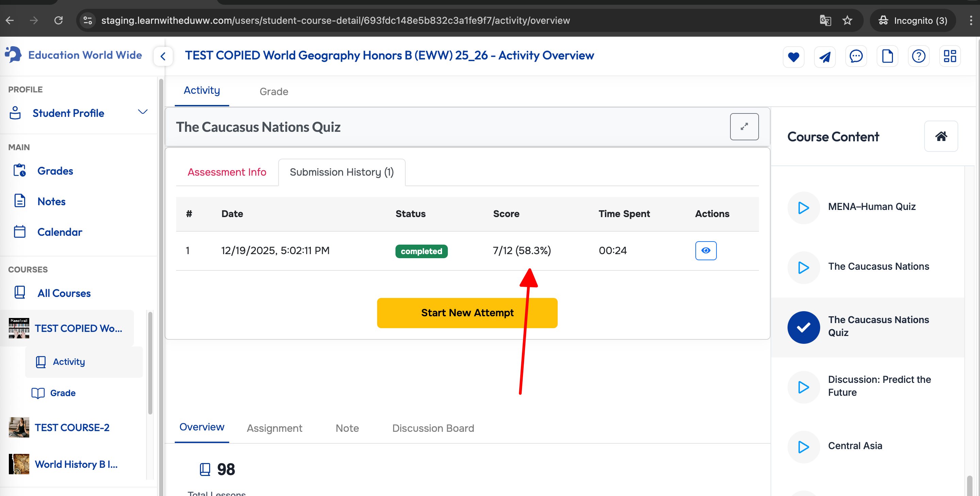
Task: Open the help question mark icon
Action: [918, 57]
